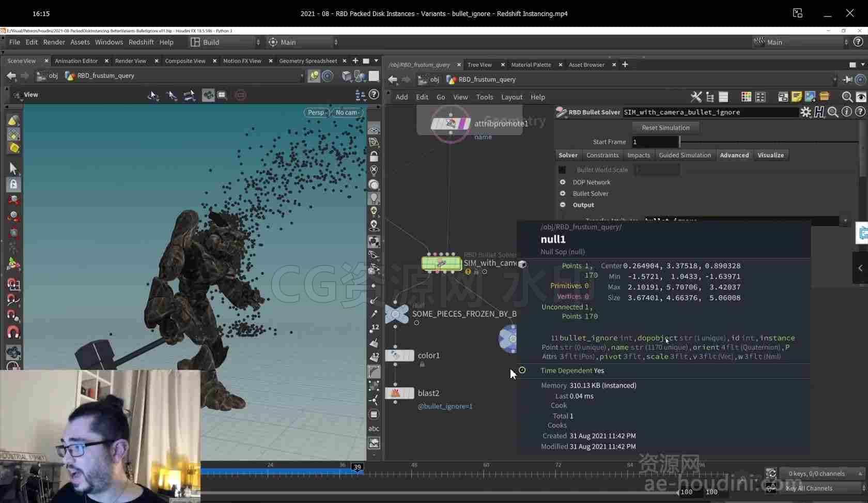Toggle the Bullet World Scale checkbox

click(x=562, y=170)
